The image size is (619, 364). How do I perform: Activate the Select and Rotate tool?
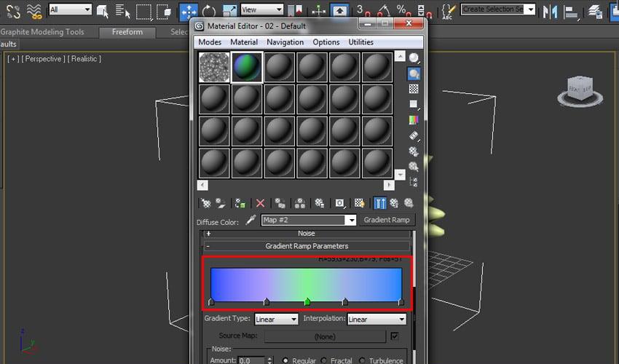tap(208, 11)
